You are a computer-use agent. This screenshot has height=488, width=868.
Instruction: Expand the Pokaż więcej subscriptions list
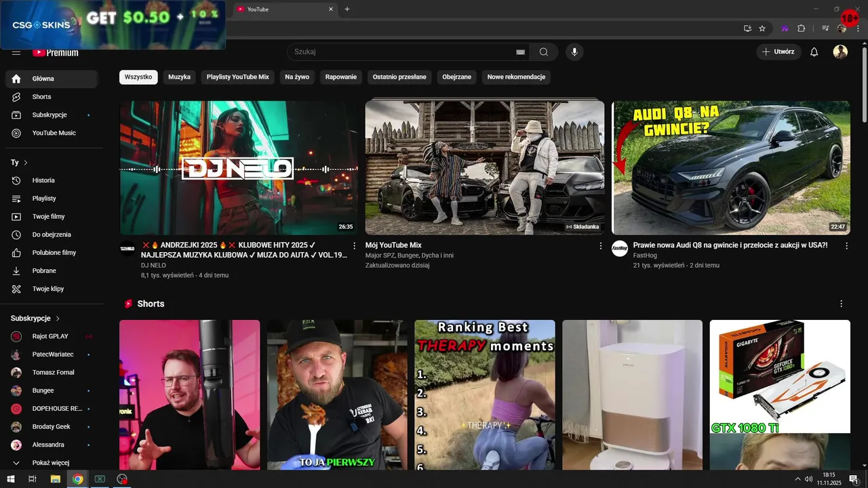click(52, 463)
